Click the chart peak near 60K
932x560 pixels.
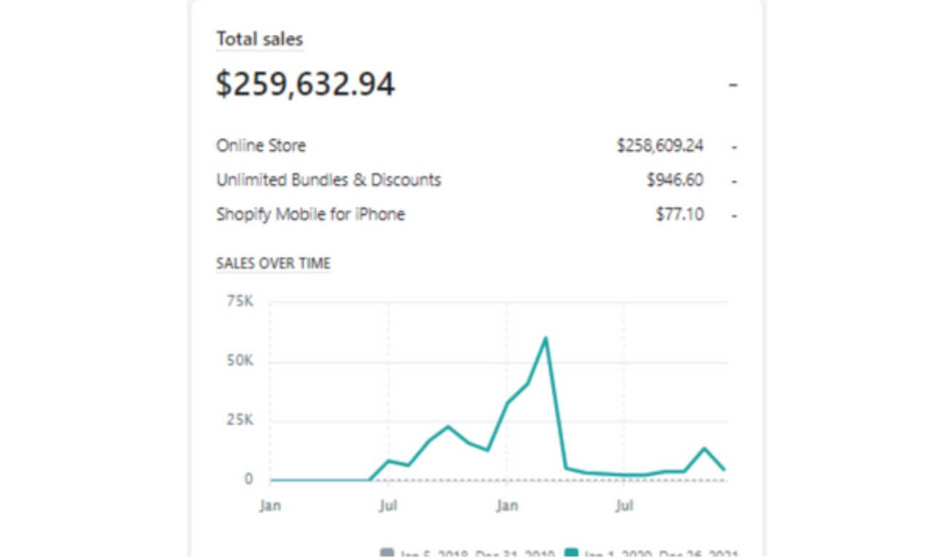coord(545,339)
